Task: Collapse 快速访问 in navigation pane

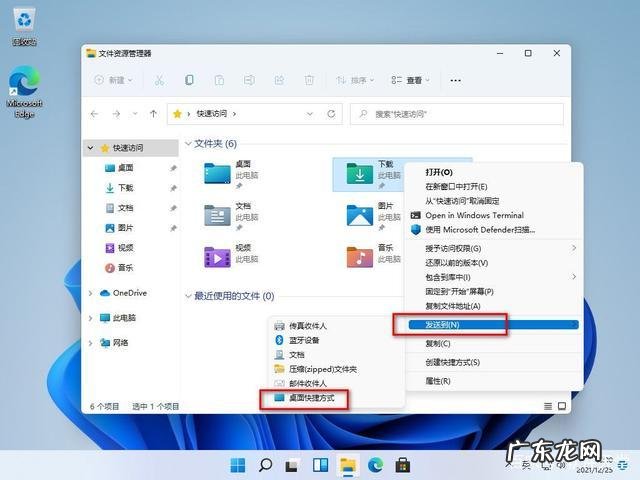Action: [x=91, y=148]
